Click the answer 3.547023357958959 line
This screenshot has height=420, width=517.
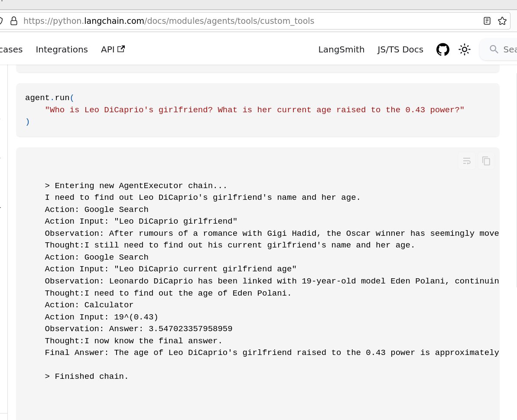(139, 329)
